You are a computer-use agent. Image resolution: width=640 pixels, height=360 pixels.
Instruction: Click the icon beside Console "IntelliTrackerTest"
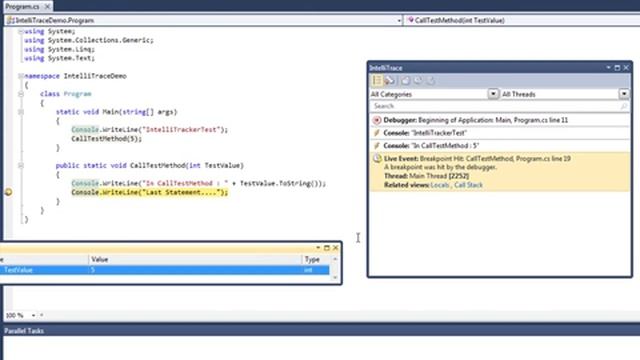377,133
